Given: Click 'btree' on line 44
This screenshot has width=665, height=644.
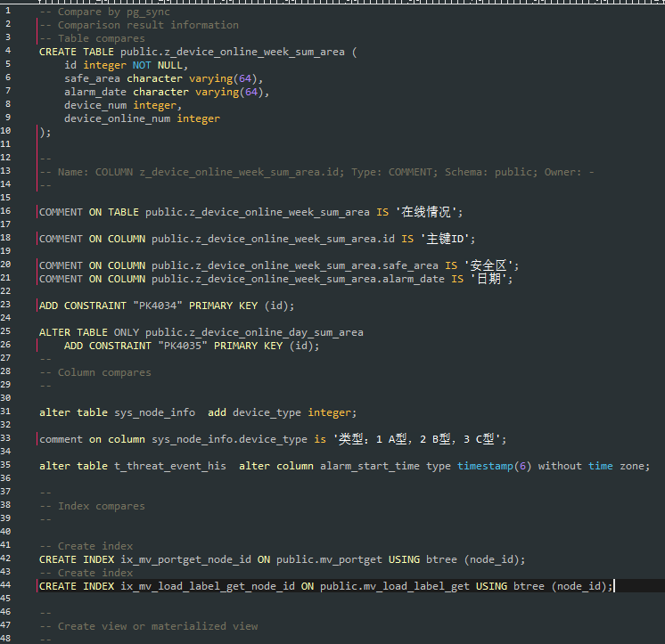Looking at the screenshot, I should pos(529,586).
